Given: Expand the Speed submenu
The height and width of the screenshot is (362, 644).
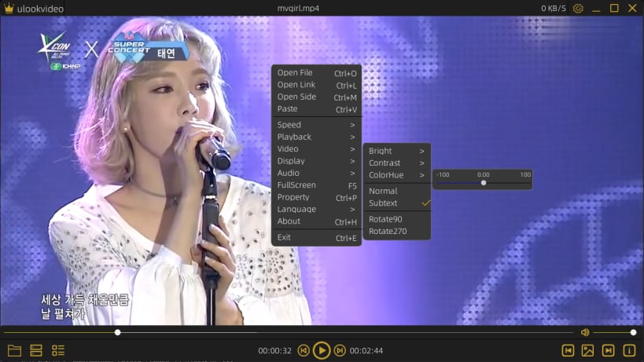Looking at the screenshot, I should pos(317,125).
